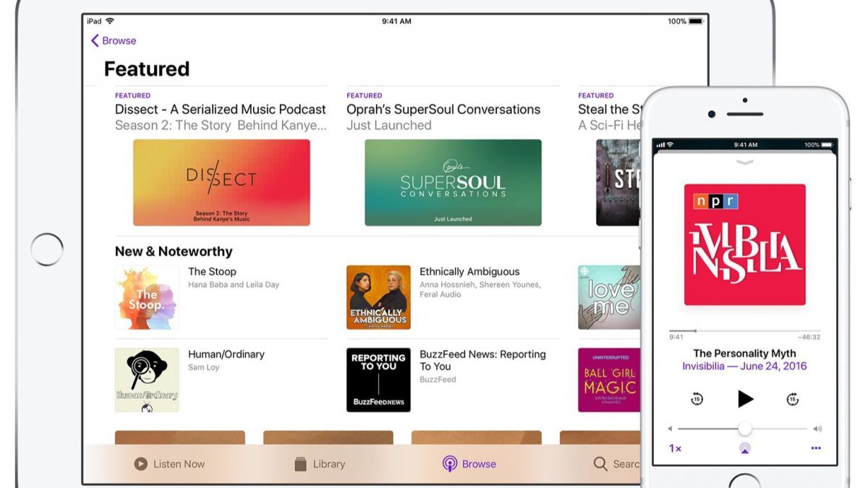The width and height of the screenshot is (868, 488).
Task: Tap the low volume speaker icon
Action: (x=671, y=429)
